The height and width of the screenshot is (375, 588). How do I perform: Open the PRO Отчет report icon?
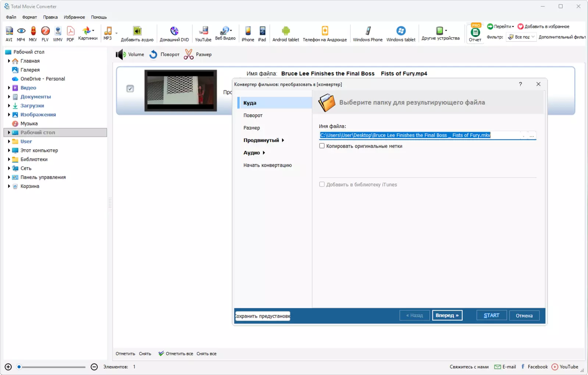pos(475,33)
